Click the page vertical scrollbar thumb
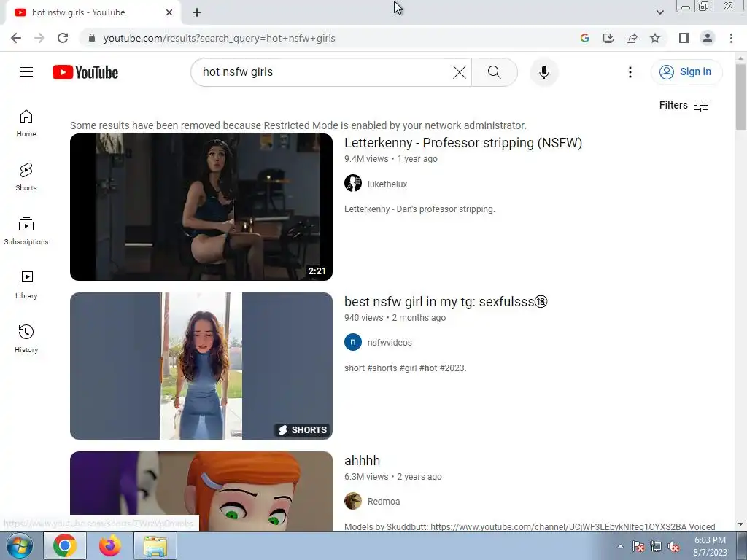The width and height of the screenshot is (747, 560). click(740, 97)
